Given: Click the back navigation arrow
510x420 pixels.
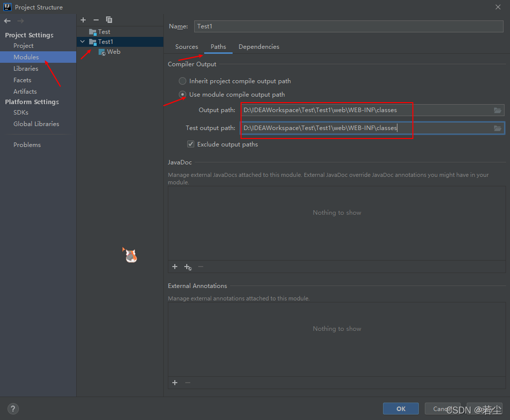Looking at the screenshot, I should click(7, 21).
